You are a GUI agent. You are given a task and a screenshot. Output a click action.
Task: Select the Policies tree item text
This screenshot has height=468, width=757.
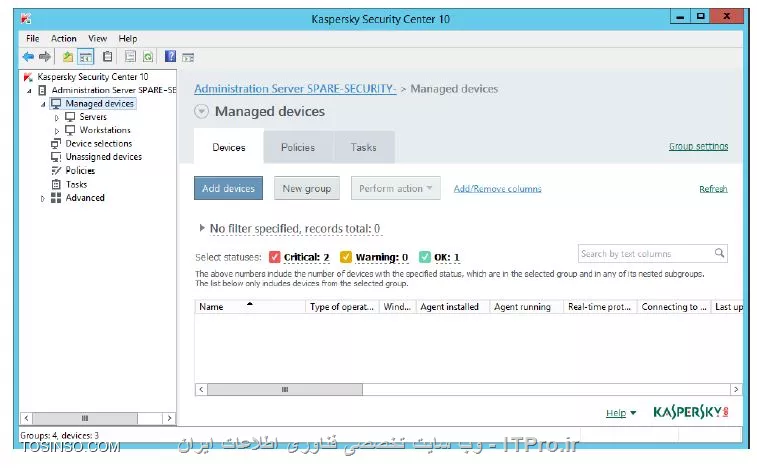tap(80, 170)
